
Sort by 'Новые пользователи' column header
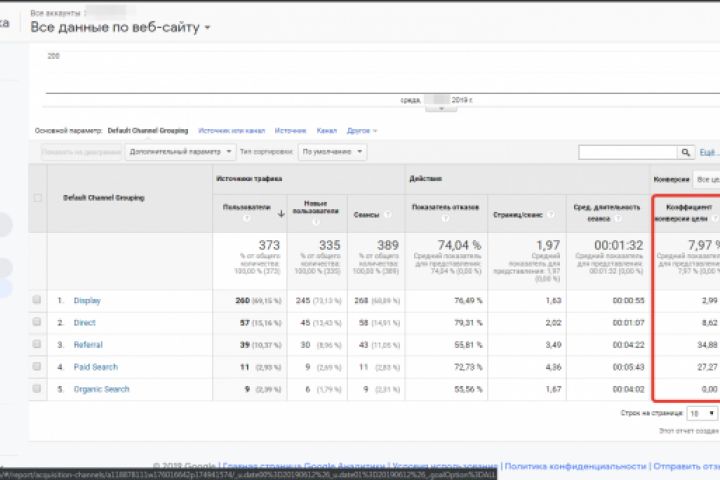pos(315,207)
